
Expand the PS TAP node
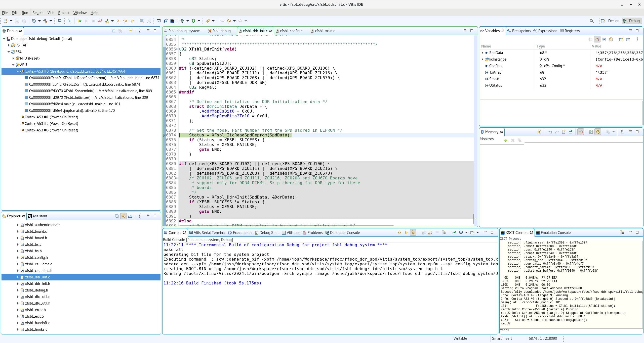(x=9, y=45)
